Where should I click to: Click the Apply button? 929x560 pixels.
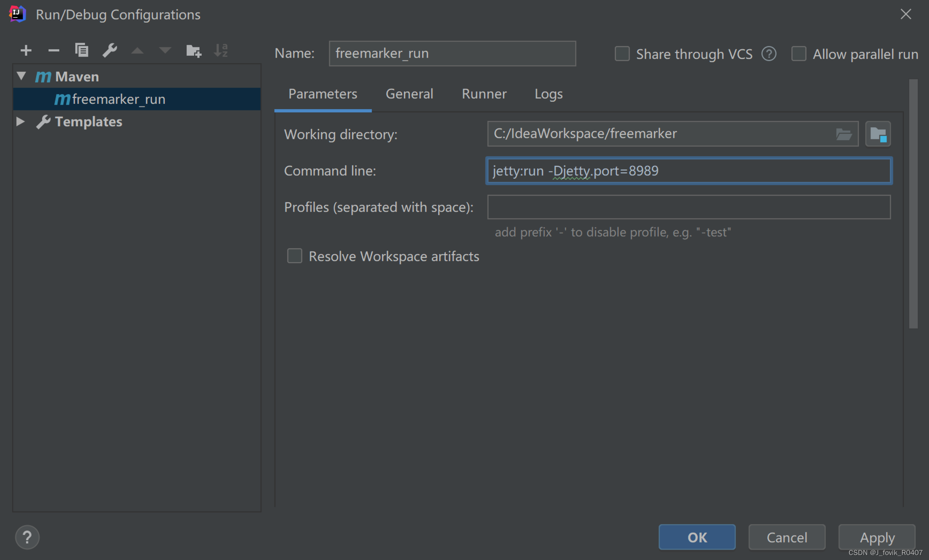pyautogui.click(x=877, y=537)
